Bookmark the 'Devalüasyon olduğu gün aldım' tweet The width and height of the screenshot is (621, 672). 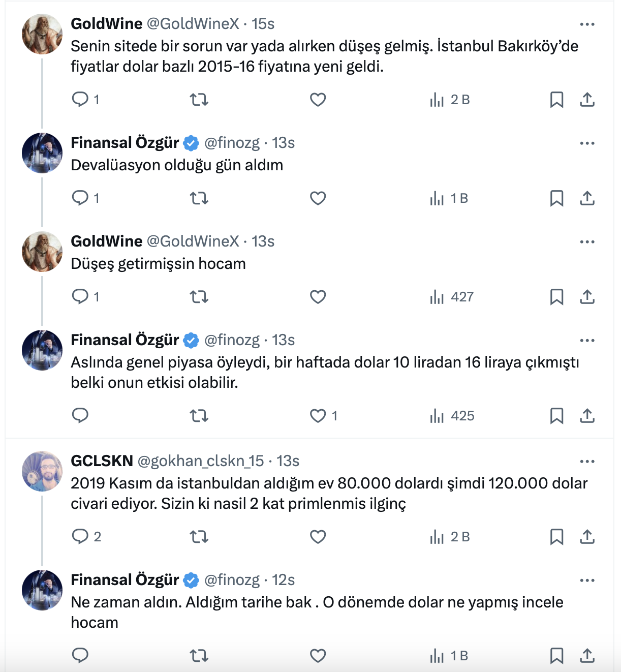coord(556,198)
